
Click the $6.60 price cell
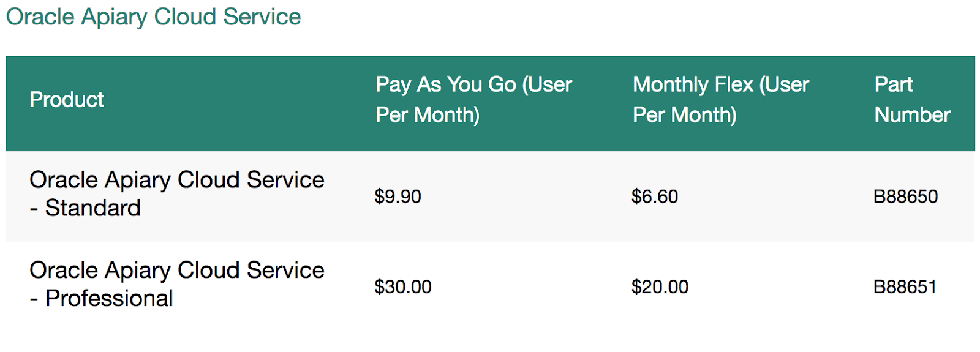655,197
